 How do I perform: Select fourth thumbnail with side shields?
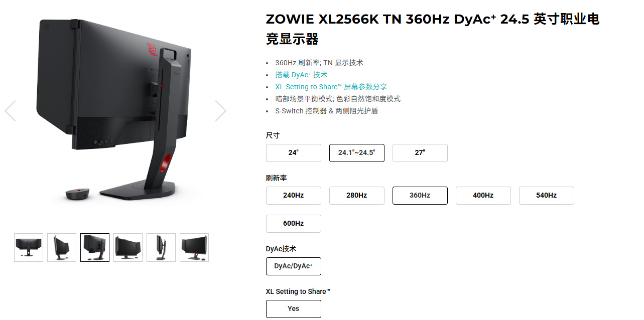point(128,247)
